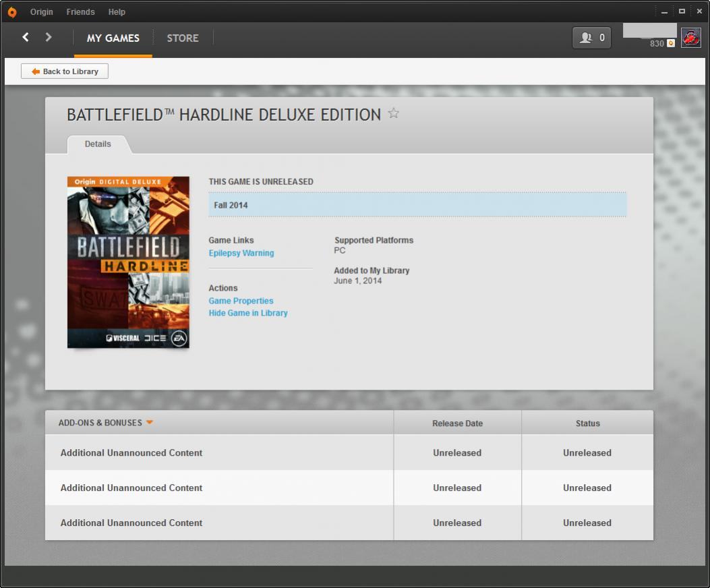This screenshot has height=588, width=710.
Task: Click the Battlefield Hardline Deluxe Edition title
Action: (x=224, y=115)
